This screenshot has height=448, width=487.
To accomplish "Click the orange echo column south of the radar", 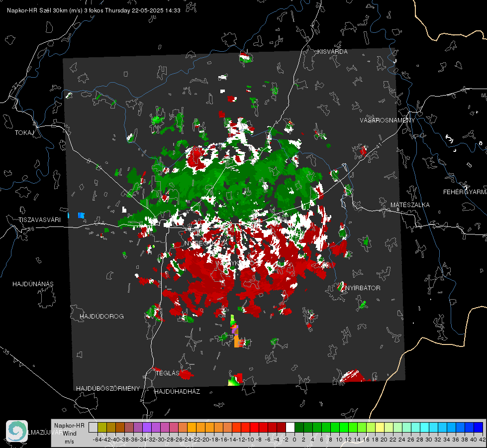I will tap(237, 341).
